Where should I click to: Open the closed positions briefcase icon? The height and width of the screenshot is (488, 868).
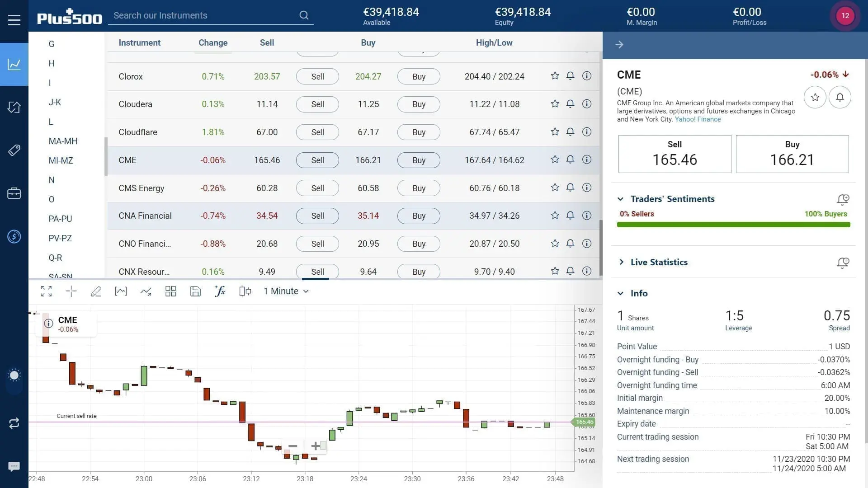pyautogui.click(x=14, y=193)
